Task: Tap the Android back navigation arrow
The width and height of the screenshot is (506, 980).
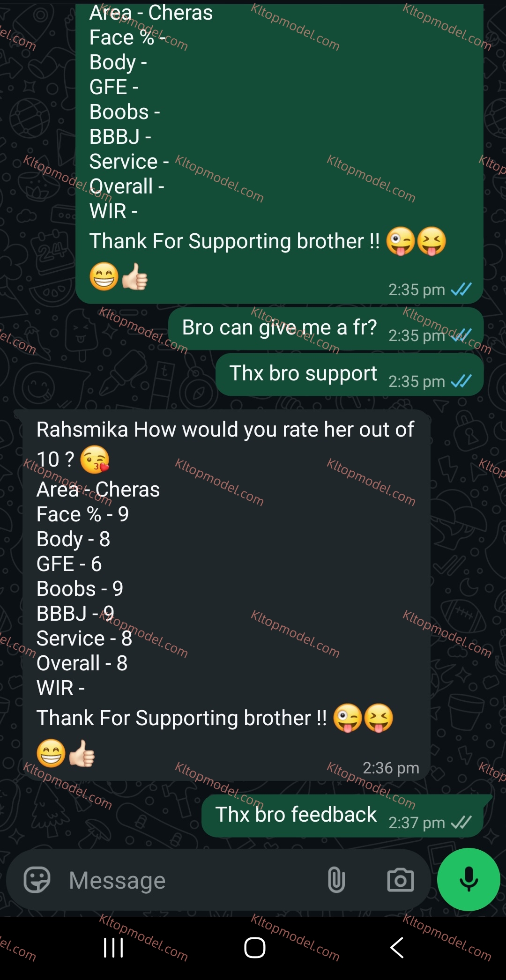Action: click(x=397, y=948)
